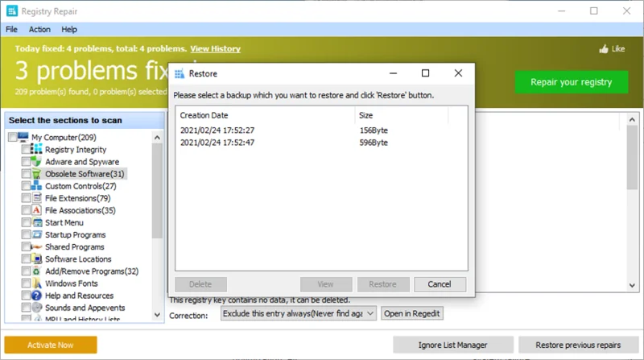Check the Start Menu checkbox
This screenshot has height=360, width=644.
point(26,222)
